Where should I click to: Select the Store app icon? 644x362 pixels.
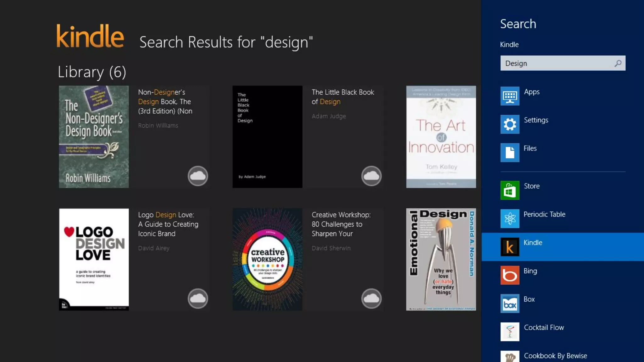510,190
